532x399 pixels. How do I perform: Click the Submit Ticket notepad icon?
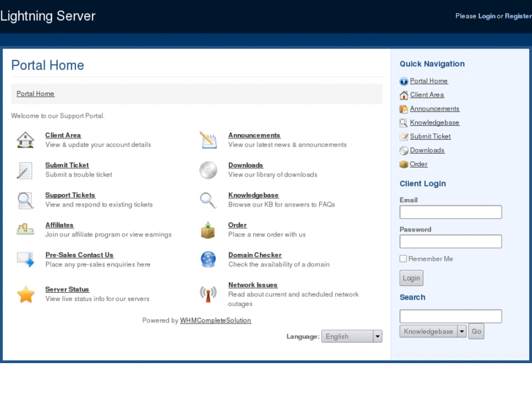(x=26, y=171)
